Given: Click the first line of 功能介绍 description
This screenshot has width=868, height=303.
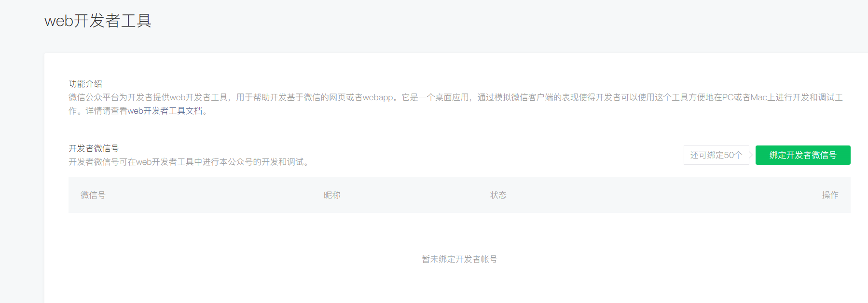Looking at the screenshot, I should pyautogui.click(x=455, y=97).
